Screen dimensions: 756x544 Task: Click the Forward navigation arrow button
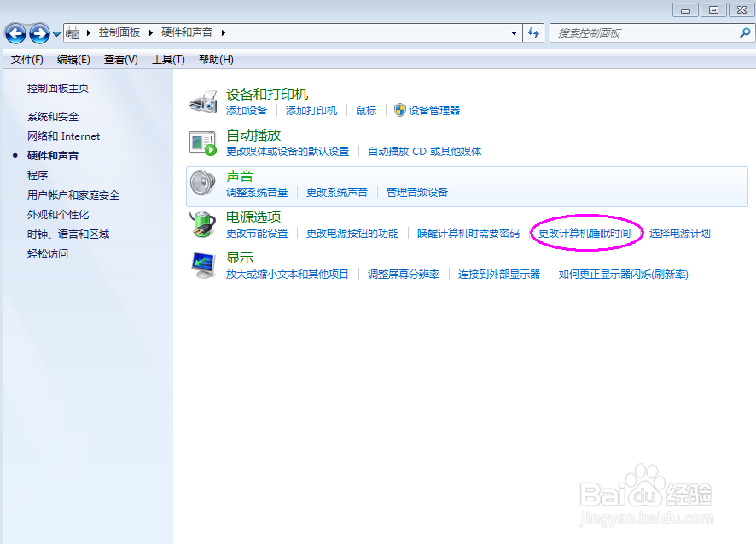39,33
